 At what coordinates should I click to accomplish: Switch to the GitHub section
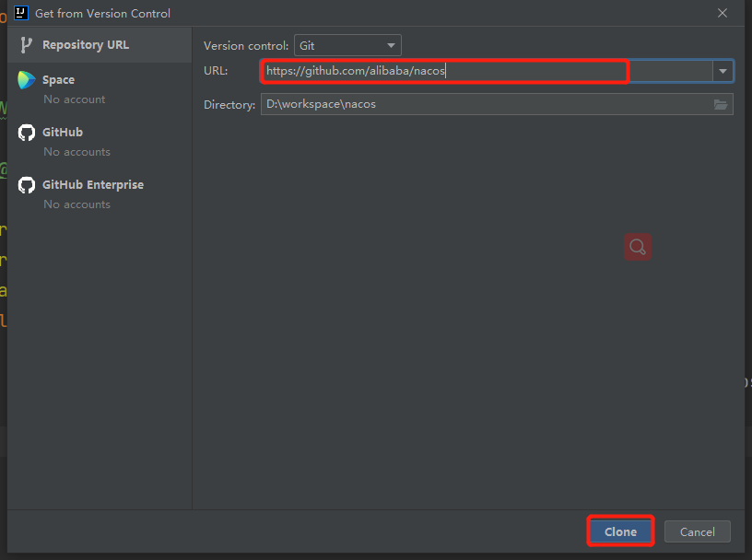100,142
